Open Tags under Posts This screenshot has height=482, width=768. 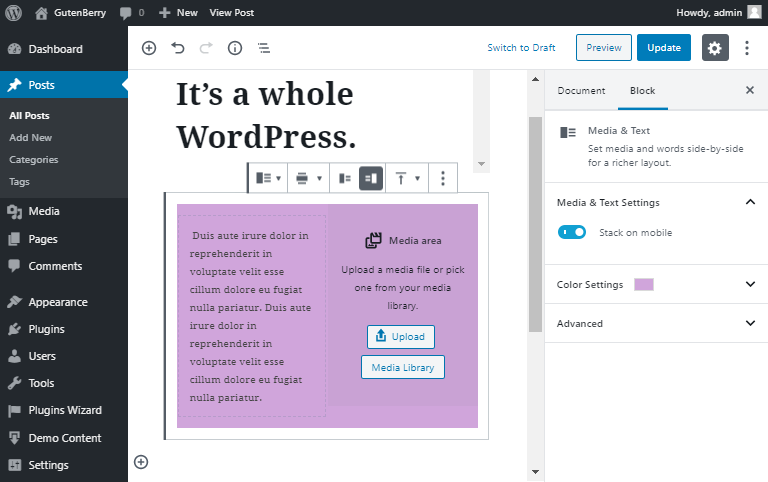click(19, 182)
